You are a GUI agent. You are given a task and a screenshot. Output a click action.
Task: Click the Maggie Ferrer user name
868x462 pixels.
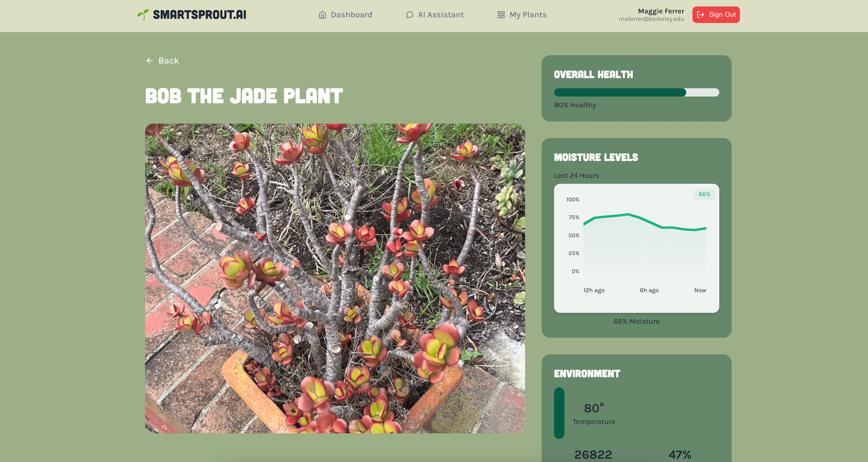[x=661, y=11]
